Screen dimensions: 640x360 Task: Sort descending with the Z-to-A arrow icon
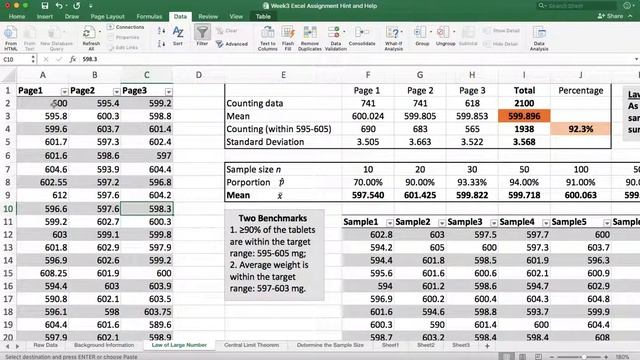click(161, 43)
